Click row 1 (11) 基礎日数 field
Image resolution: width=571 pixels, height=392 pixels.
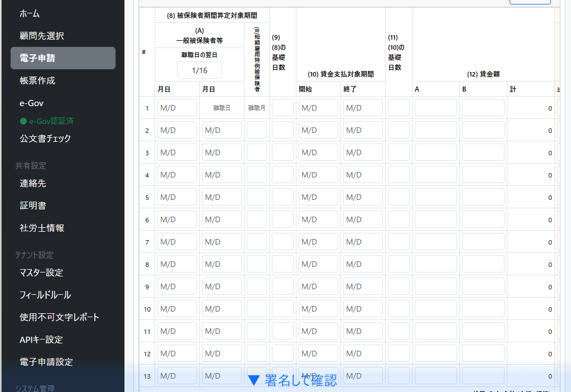tap(399, 108)
